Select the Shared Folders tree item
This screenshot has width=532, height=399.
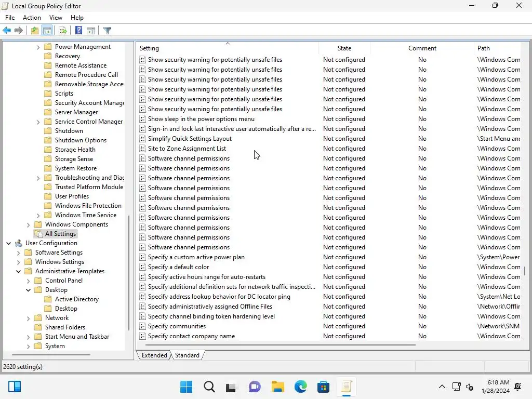(65, 327)
